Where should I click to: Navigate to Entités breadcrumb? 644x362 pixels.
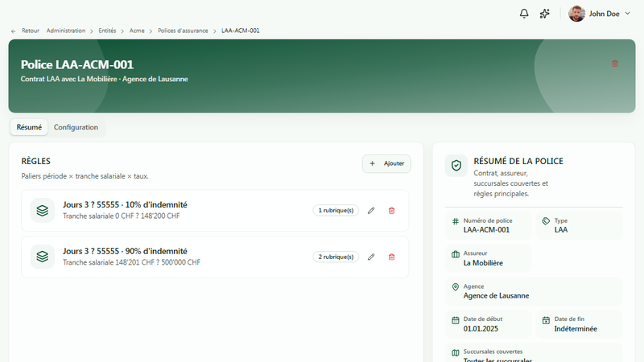(107, 31)
